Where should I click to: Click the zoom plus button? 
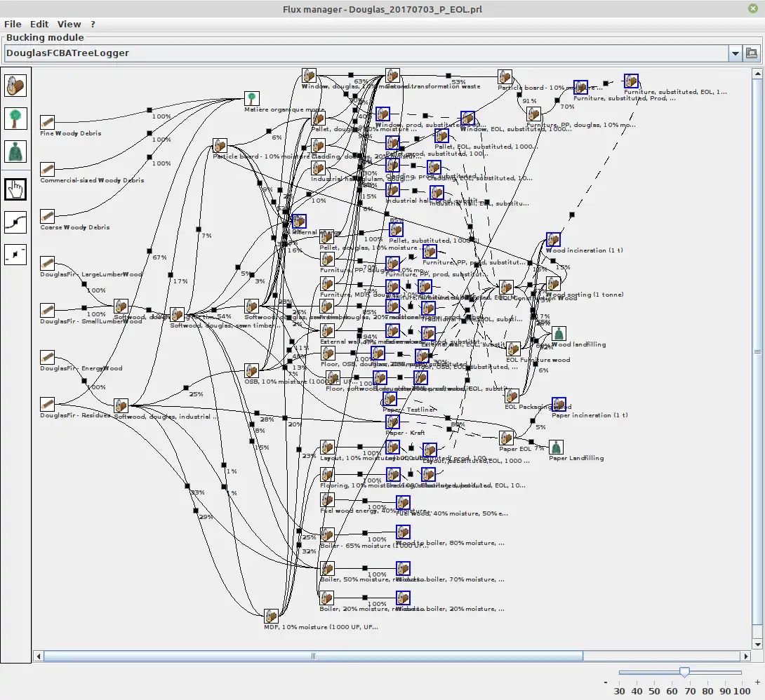point(757,682)
